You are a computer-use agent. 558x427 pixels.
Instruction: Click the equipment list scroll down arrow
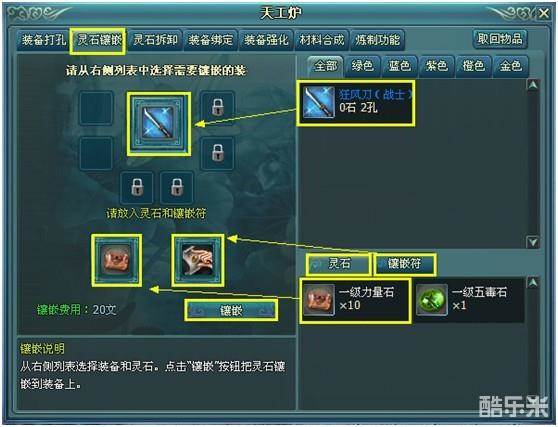point(533,242)
